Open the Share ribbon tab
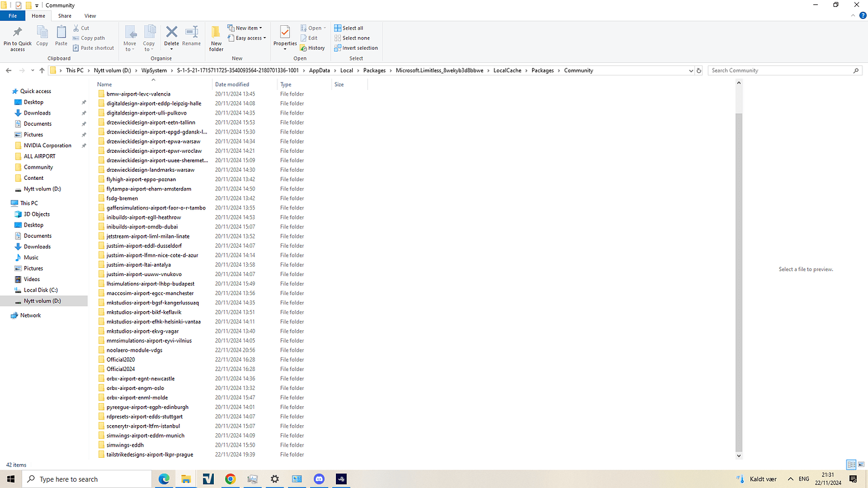 pyautogui.click(x=65, y=16)
